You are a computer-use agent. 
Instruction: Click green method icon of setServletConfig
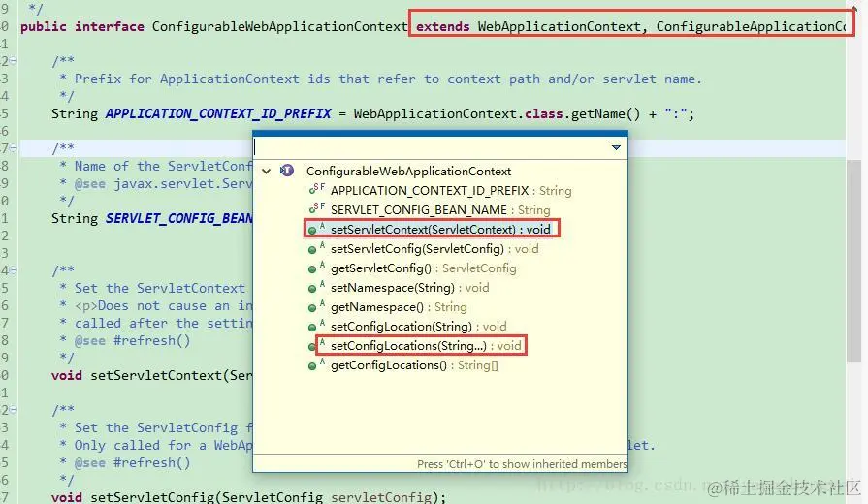tap(312, 249)
